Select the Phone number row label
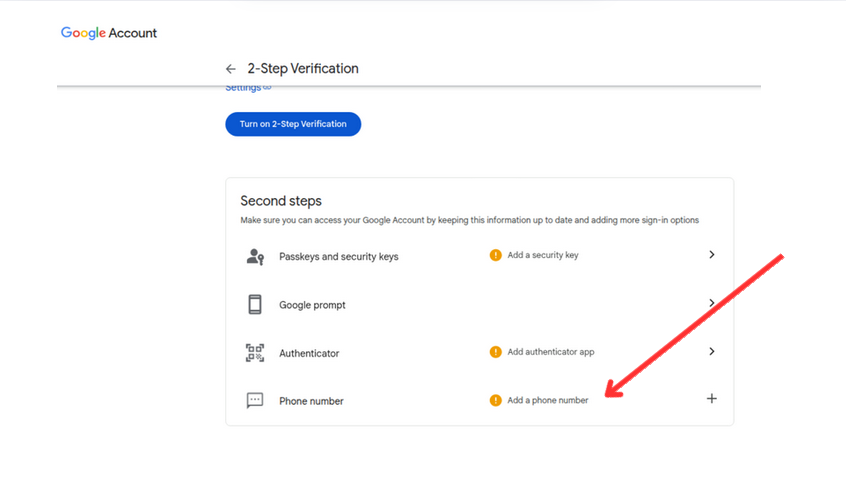 pyautogui.click(x=311, y=401)
